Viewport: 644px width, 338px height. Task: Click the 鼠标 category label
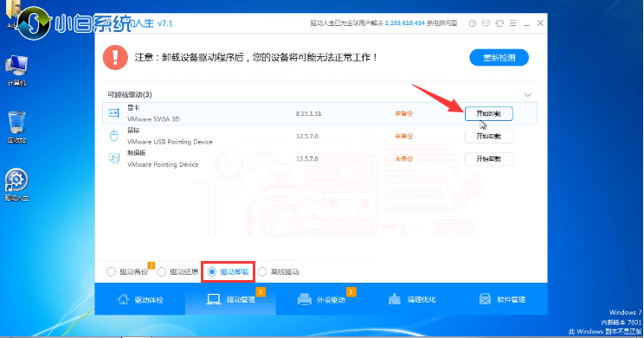click(x=133, y=131)
